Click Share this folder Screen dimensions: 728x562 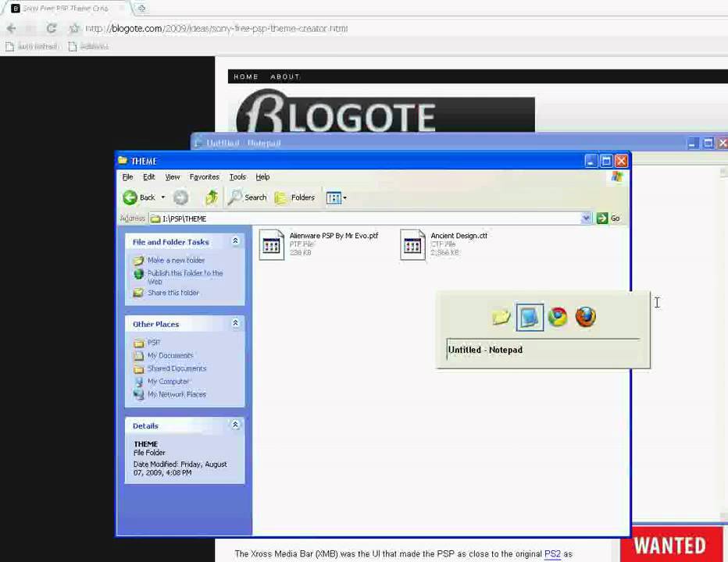click(x=173, y=293)
